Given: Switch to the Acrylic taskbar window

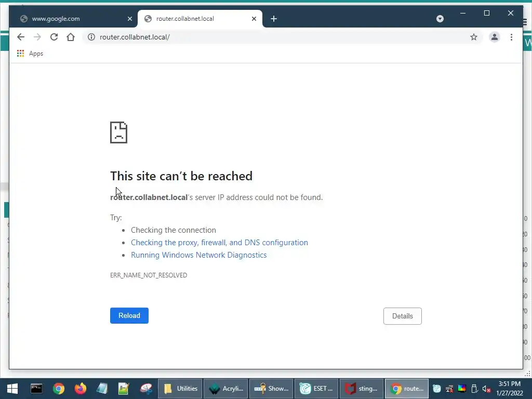Looking at the screenshot, I should coord(226,389).
